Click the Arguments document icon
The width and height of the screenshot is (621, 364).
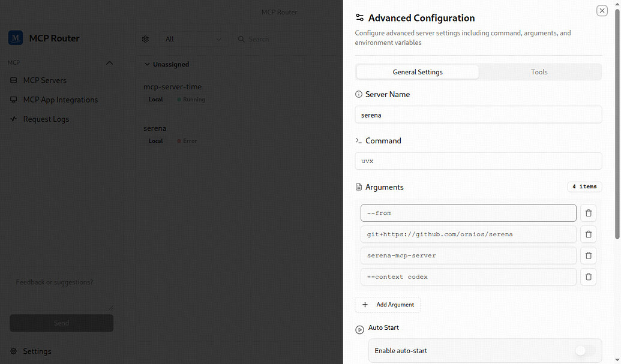358,187
